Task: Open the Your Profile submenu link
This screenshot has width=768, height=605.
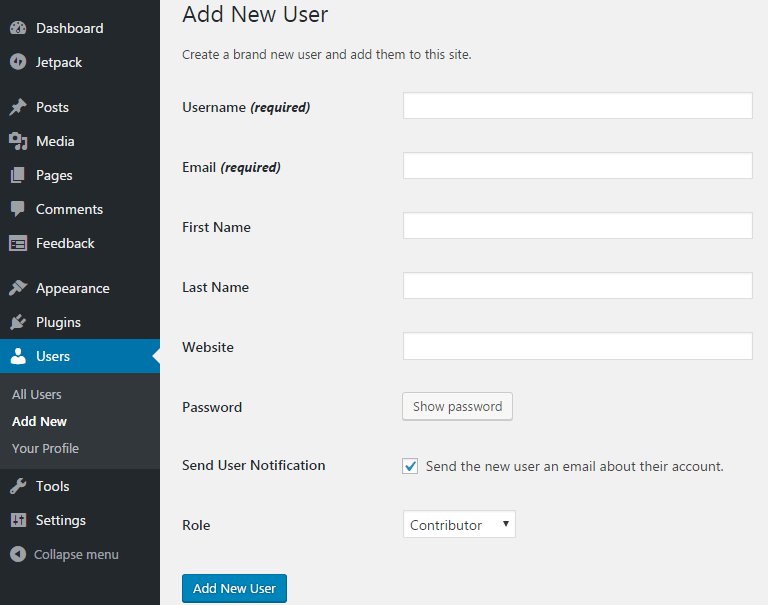Action: (x=46, y=448)
